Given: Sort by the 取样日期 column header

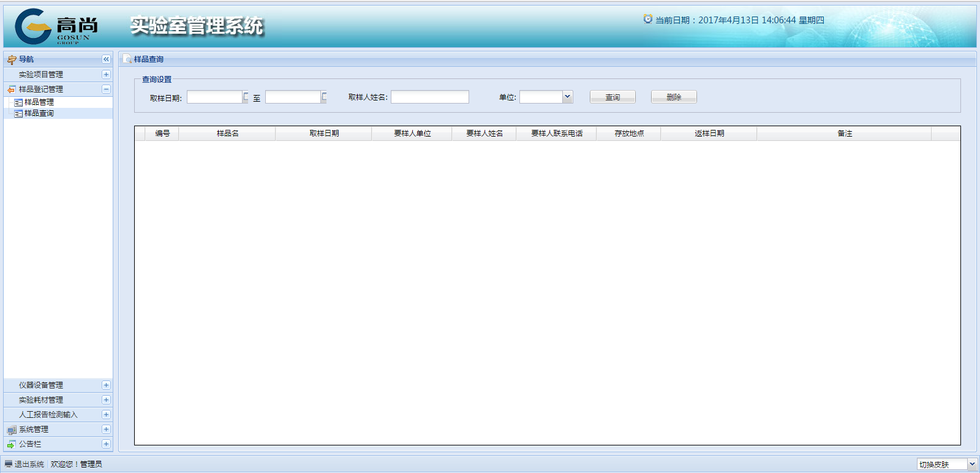Looking at the screenshot, I should pos(324,134).
